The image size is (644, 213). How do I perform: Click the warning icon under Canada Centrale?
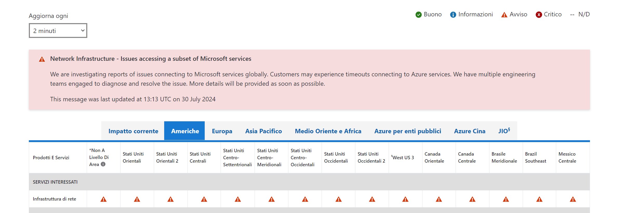click(472, 199)
